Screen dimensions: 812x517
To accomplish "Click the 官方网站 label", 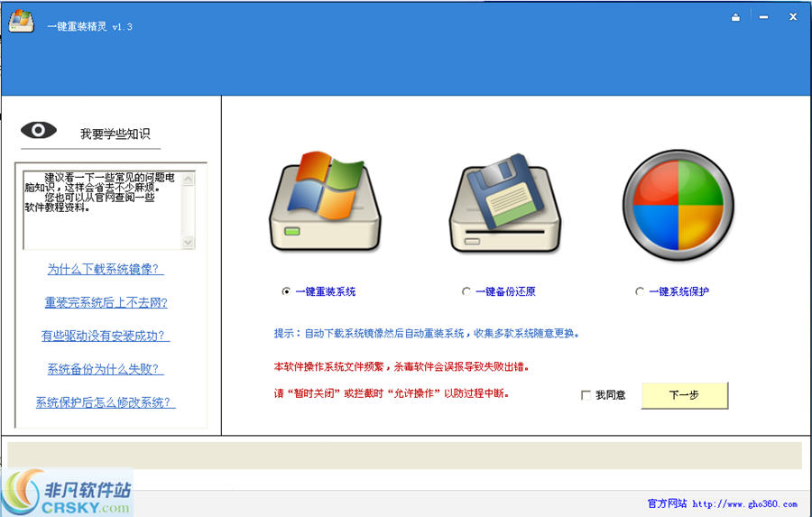I will [667, 503].
